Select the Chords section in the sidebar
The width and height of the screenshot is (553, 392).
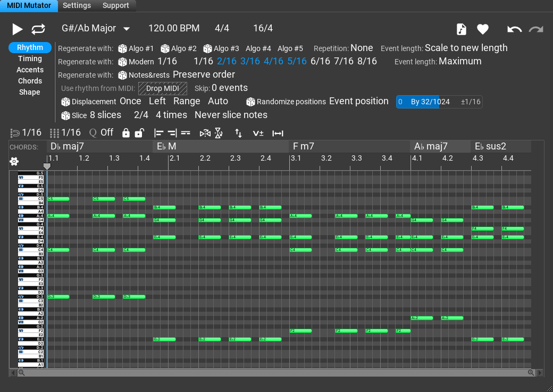click(30, 81)
